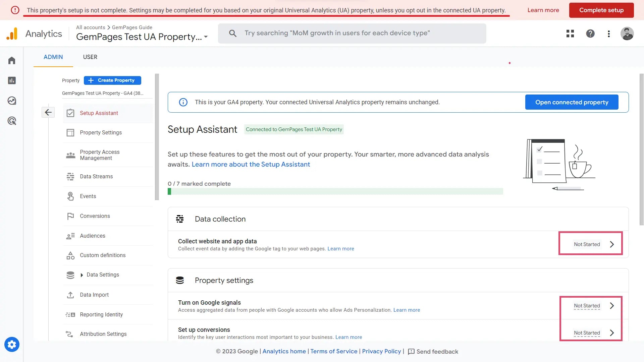
Task: Click the Property Settings icon
Action: point(70,133)
